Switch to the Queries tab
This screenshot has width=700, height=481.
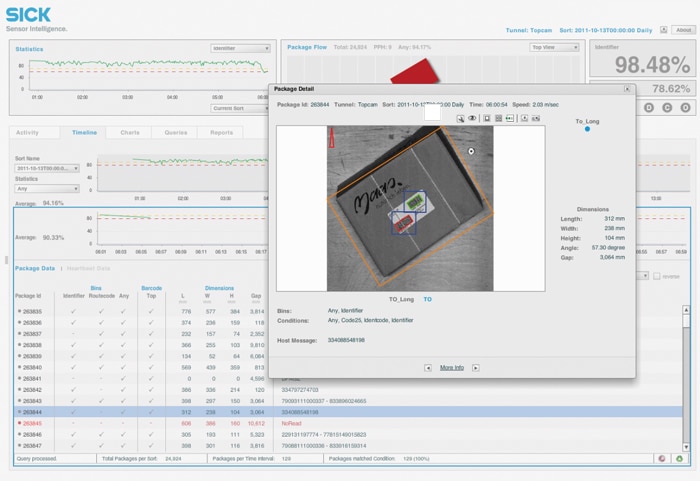tap(176, 132)
